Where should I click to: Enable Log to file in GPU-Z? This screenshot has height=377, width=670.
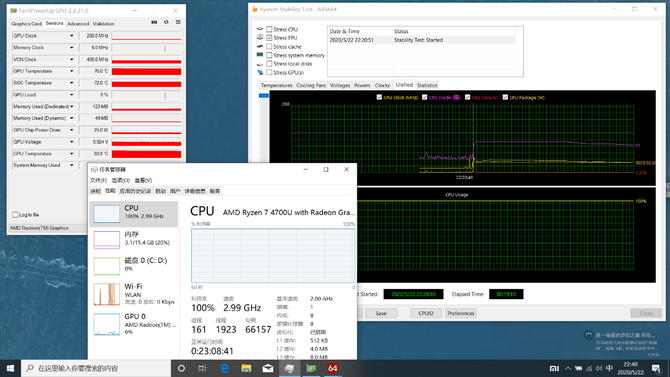point(15,215)
